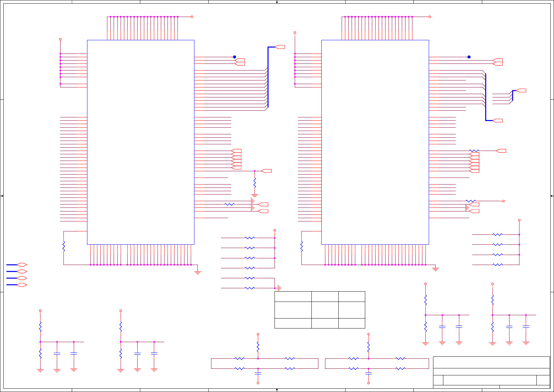Select pull-down resistor to ground beside left IC
The height and width of the screenshot is (392, 554).
(255, 183)
